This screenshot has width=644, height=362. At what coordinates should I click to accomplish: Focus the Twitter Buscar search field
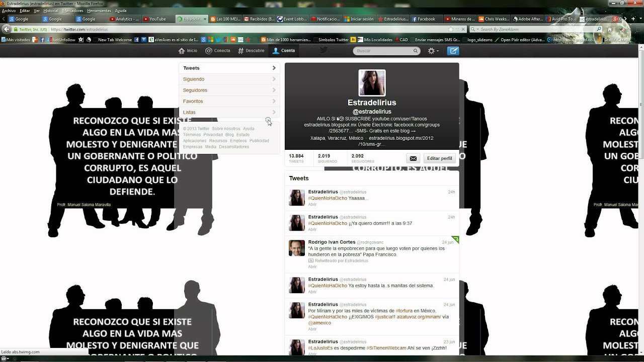tap(386, 51)
